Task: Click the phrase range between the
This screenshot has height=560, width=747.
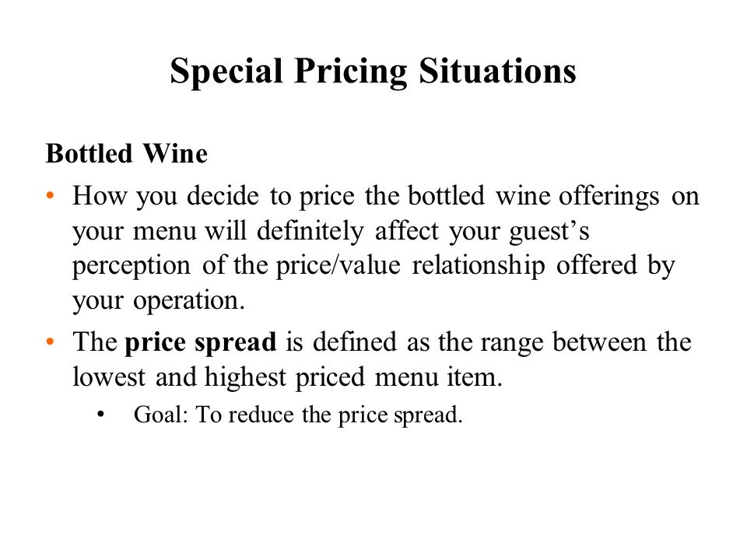Action: click(x=586, y=342)
